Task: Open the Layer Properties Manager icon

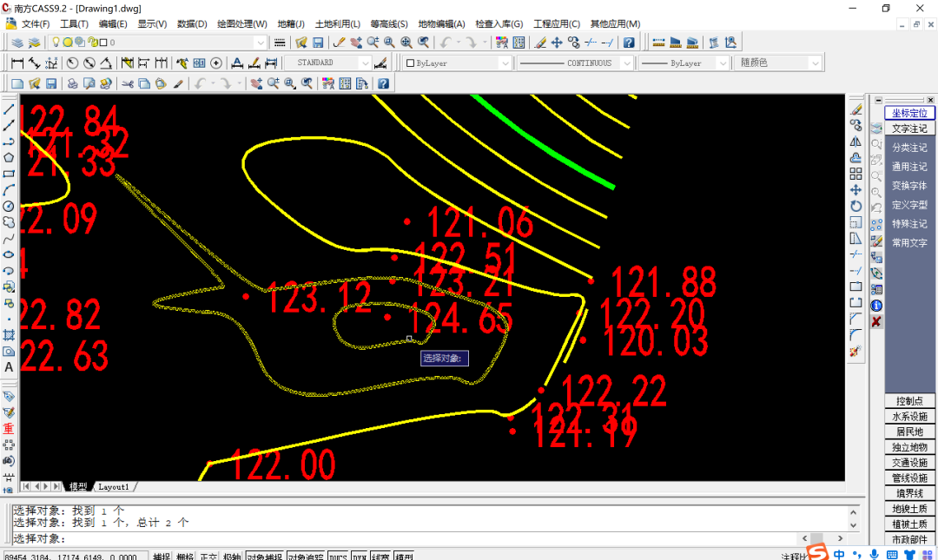Action: [x=18, y=43]
